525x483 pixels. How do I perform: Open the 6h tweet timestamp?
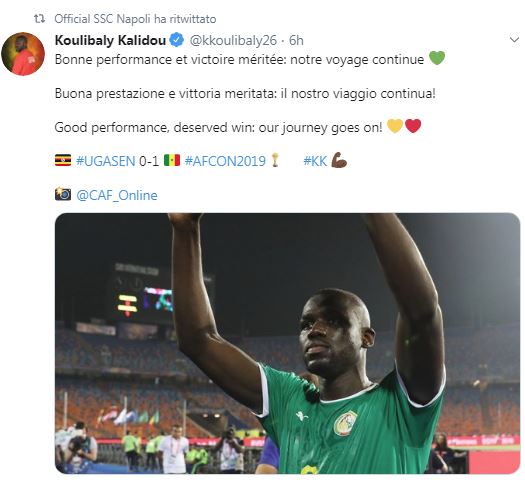[296, 41]
